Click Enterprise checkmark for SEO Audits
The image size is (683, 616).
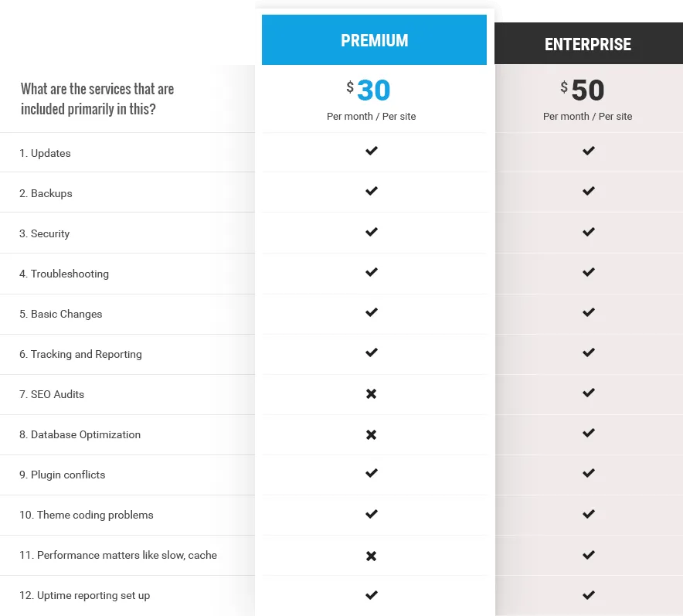click(x=589, y=393)
